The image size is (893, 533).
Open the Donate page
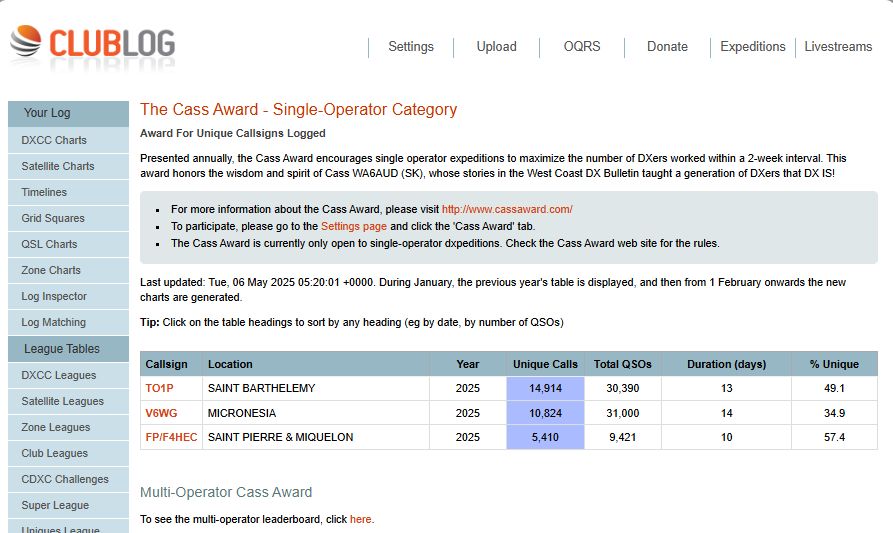coord(667,47)
